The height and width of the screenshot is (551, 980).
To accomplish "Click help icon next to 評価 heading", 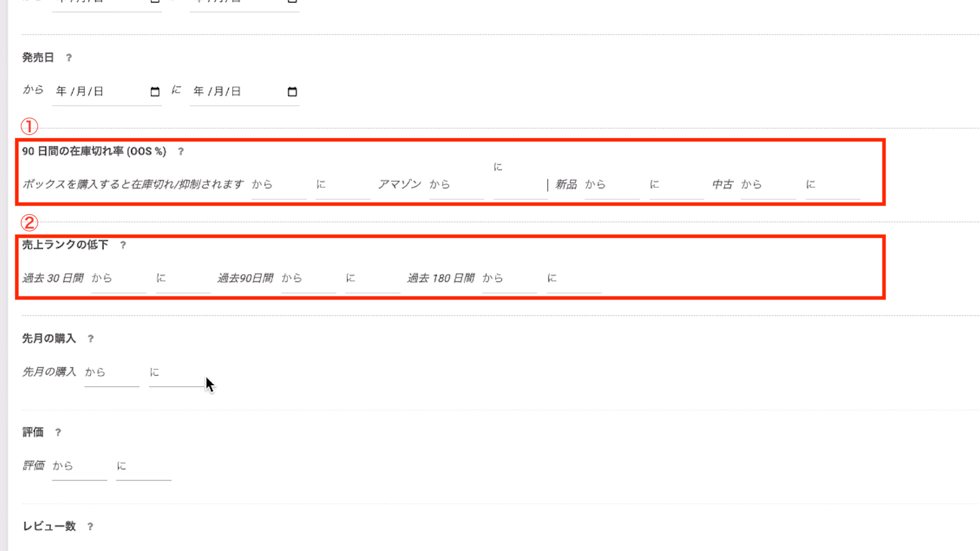I will pyautogui.click(x=58, y=433).
